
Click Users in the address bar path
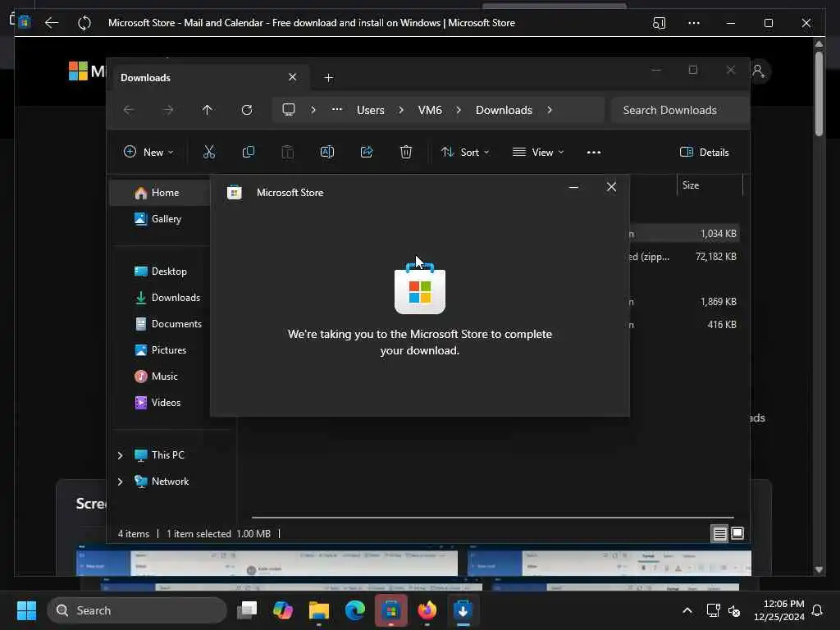point(370,110)
